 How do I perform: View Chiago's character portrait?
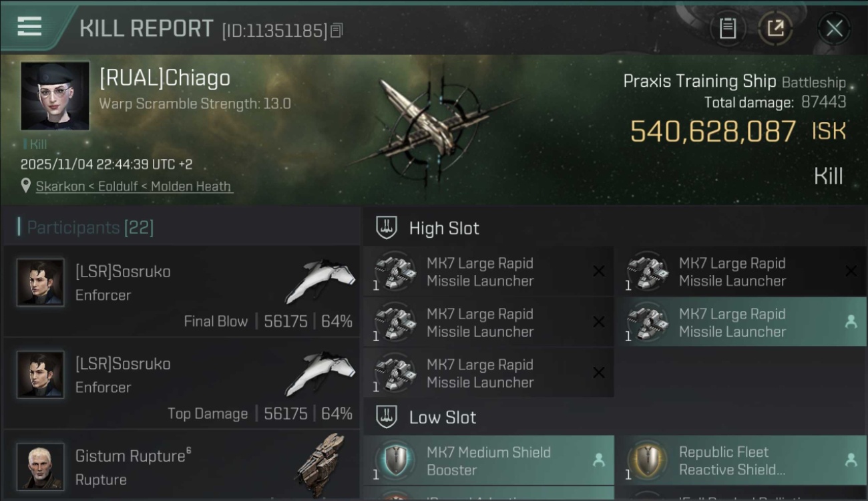pyautogui.click(x=55, y=96)
